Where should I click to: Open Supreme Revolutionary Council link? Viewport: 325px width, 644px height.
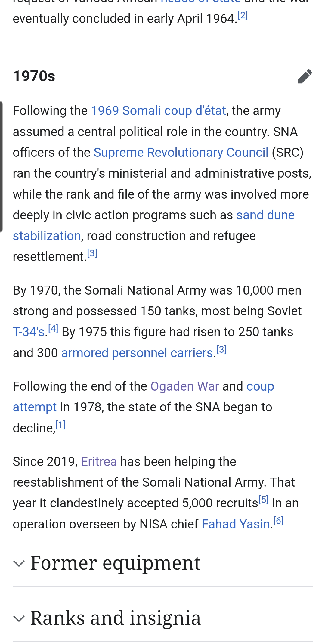click(181, 153)
